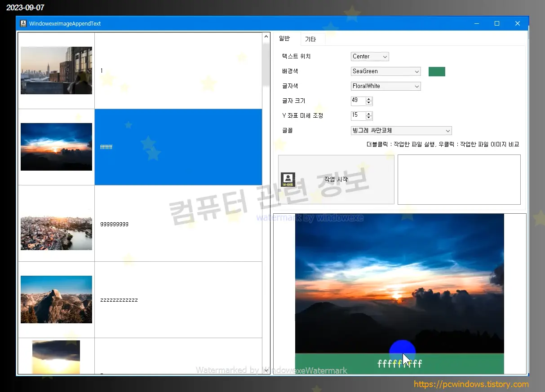Click the selected fffffffff text cell
The width and height of the screenshot is (545, 392).
pyautogui.click(x=178, y=147)
